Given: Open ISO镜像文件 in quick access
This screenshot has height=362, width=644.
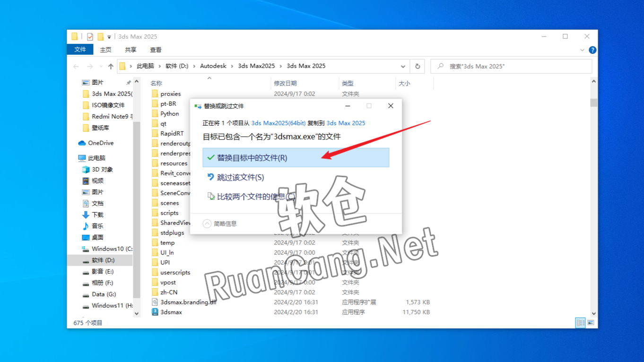Looking at the screenshot, I should 104,105.
